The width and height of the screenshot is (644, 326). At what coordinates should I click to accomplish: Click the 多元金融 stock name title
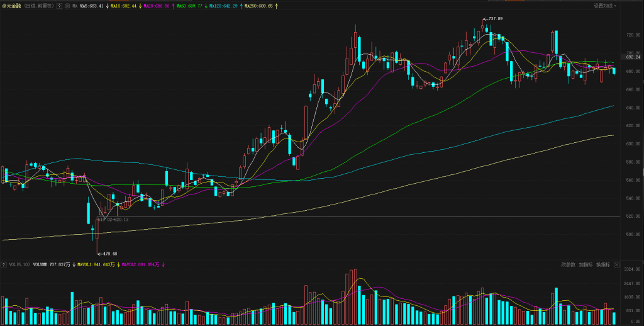[x=11, y=6]
